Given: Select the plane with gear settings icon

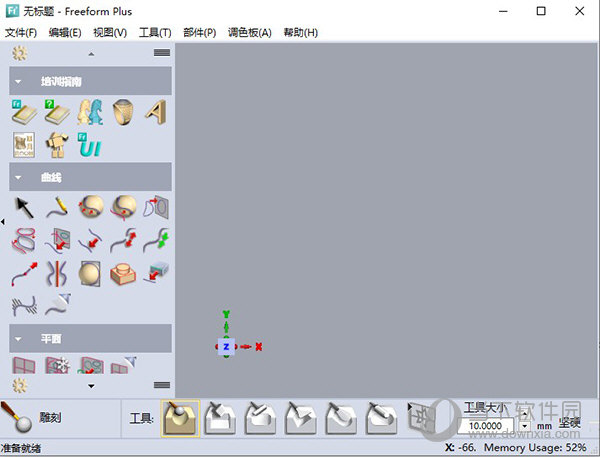Looking at the screenshot, I should tap(57, 365).
